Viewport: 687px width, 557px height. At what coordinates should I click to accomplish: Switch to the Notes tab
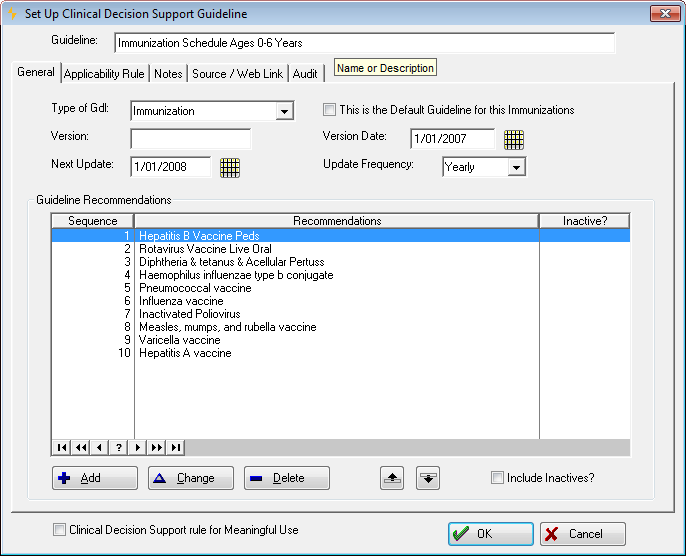pyautogui.click(x=168, y=74)
